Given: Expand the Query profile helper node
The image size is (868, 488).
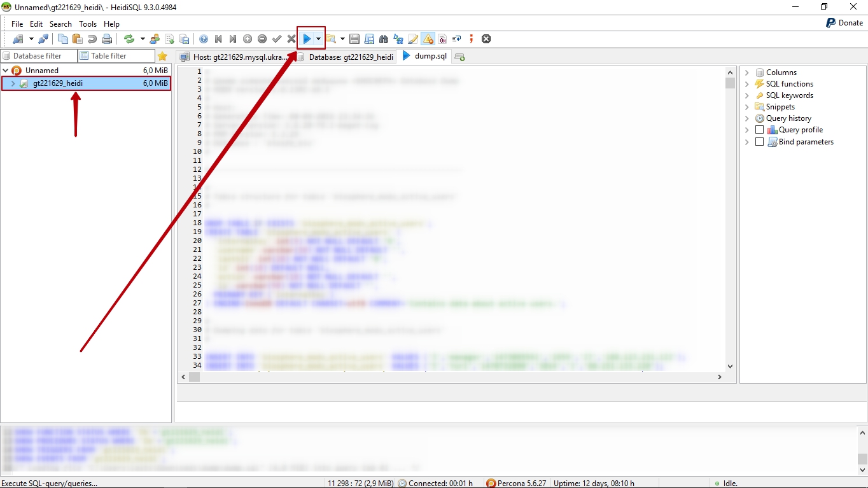Looking at the screenshot, I should (747, 130).
